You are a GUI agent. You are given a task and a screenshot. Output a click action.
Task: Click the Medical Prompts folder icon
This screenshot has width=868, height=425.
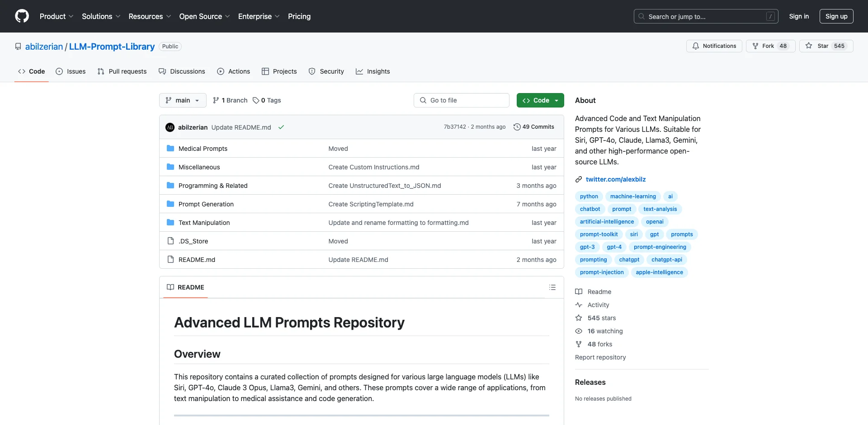[170, 148]
